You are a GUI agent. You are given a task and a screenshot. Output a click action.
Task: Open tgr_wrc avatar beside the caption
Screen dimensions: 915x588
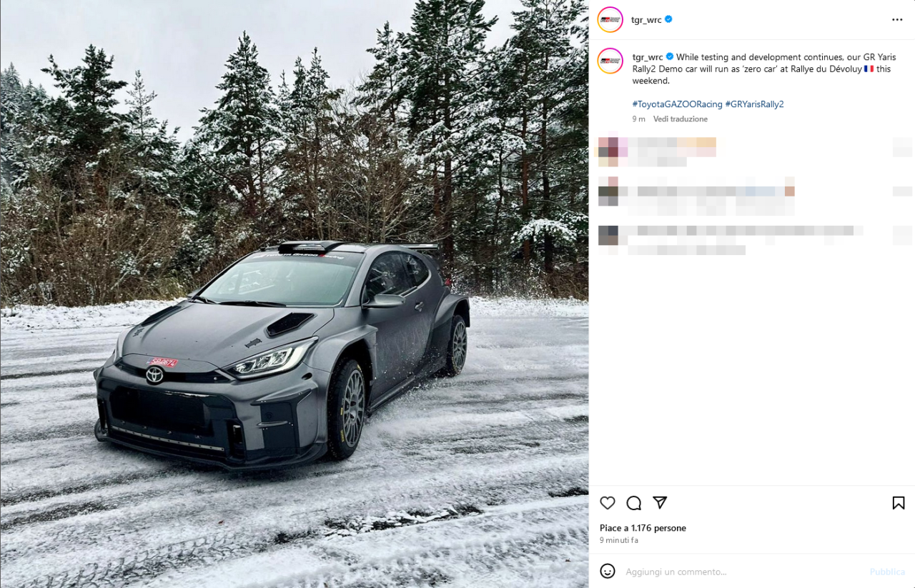[x=610, y=61]
